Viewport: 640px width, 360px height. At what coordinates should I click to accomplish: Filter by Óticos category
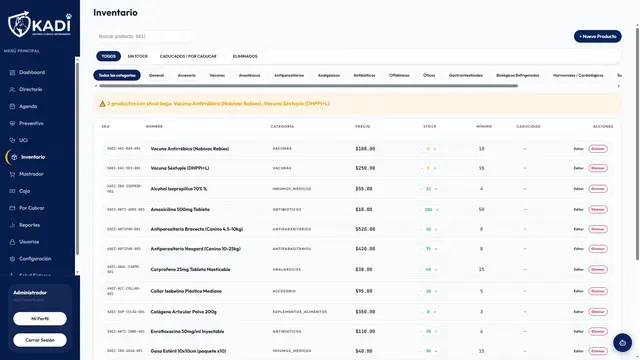tap(429, 76)
